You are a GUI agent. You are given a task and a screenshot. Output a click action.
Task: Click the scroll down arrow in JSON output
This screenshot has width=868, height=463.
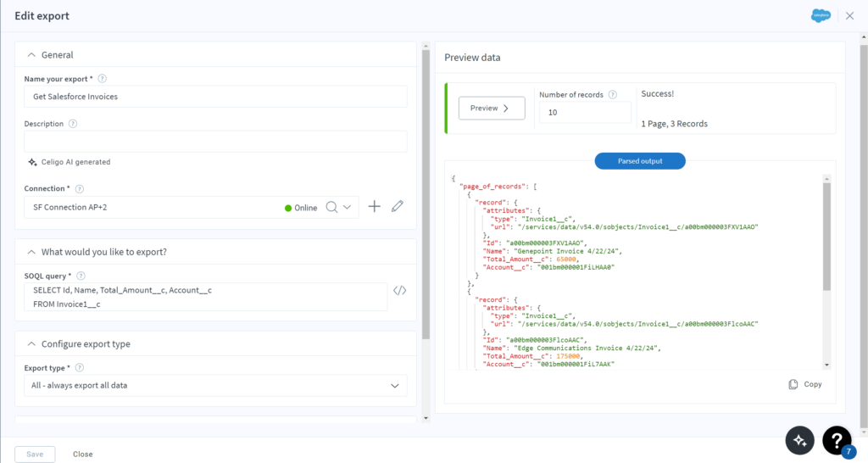coord(827,365)
